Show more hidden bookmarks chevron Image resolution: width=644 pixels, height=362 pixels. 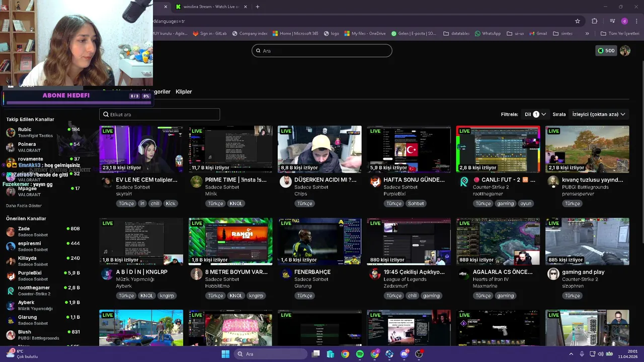click(587, 34)
